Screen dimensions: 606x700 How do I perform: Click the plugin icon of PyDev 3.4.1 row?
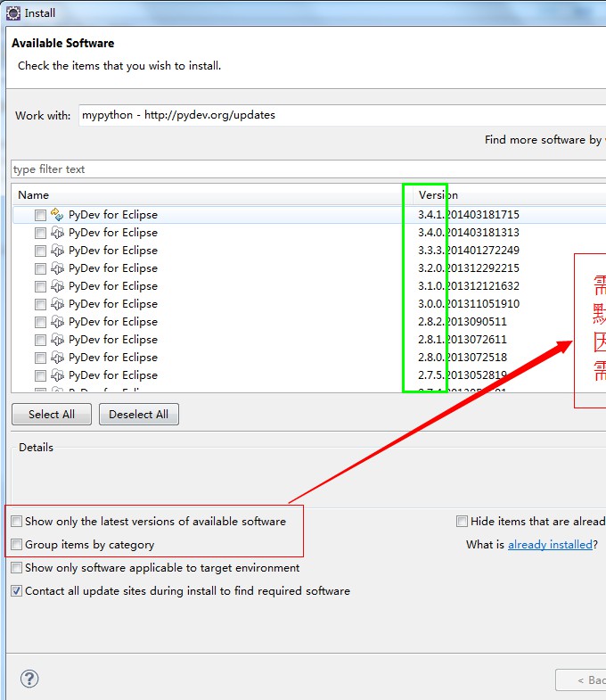57,215
